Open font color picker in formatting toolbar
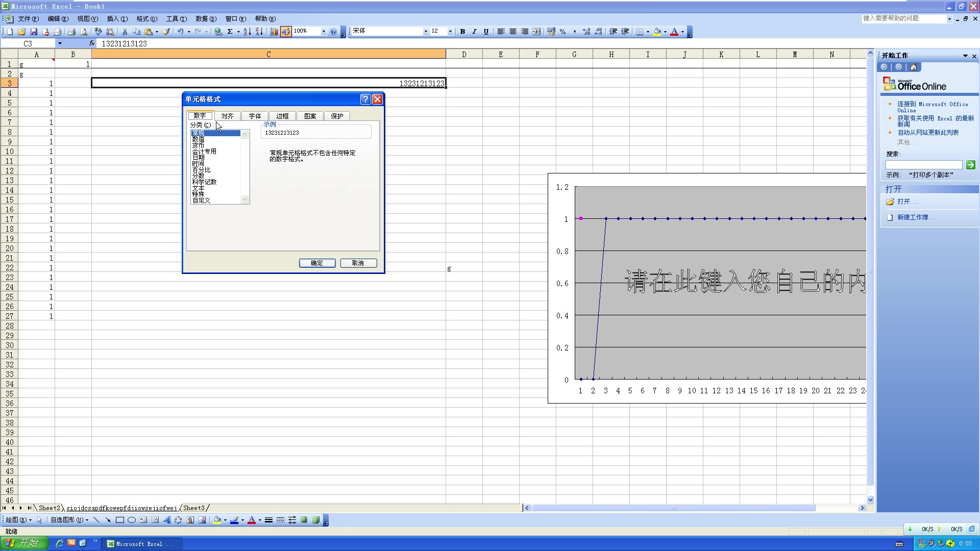This screenshot has height=551, width=980. pos(682,32)
